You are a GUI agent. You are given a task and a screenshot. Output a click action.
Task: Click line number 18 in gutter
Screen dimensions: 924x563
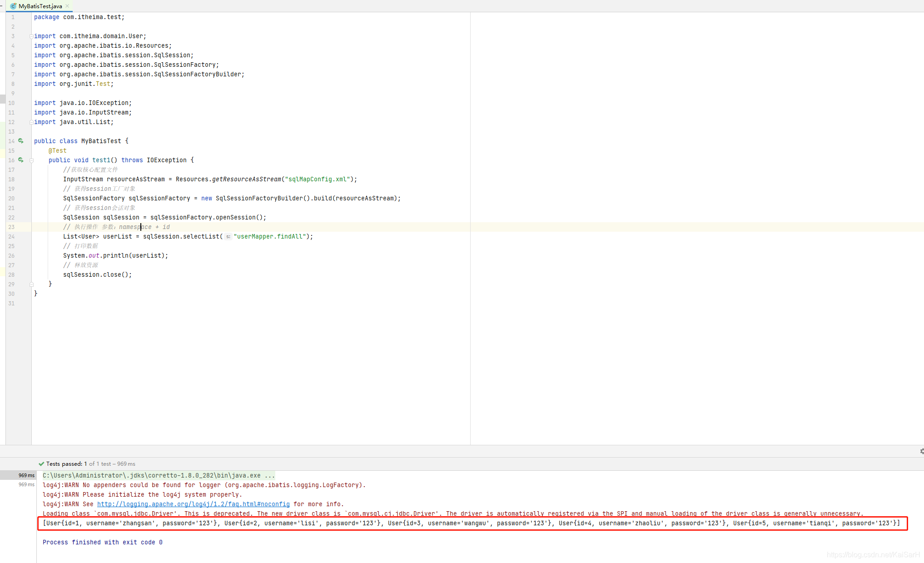[11, 179]
